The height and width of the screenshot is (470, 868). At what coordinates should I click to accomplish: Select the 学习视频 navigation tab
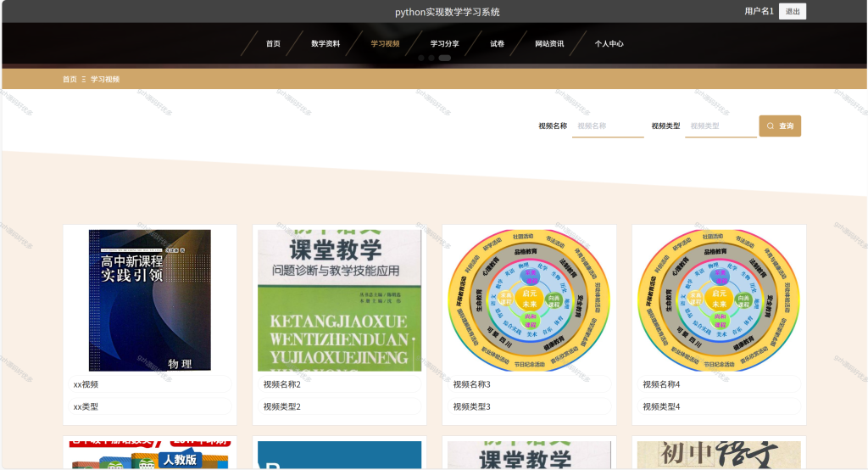385,44
